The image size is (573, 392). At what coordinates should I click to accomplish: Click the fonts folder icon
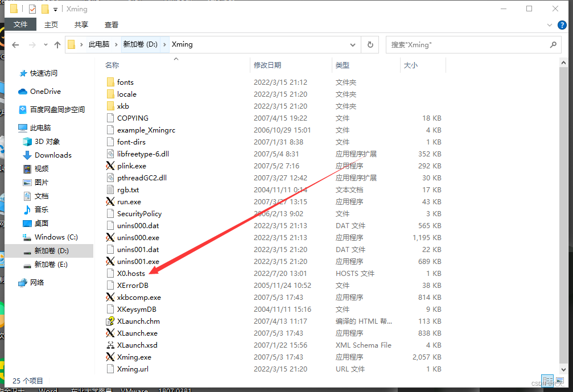click(110, 82)
